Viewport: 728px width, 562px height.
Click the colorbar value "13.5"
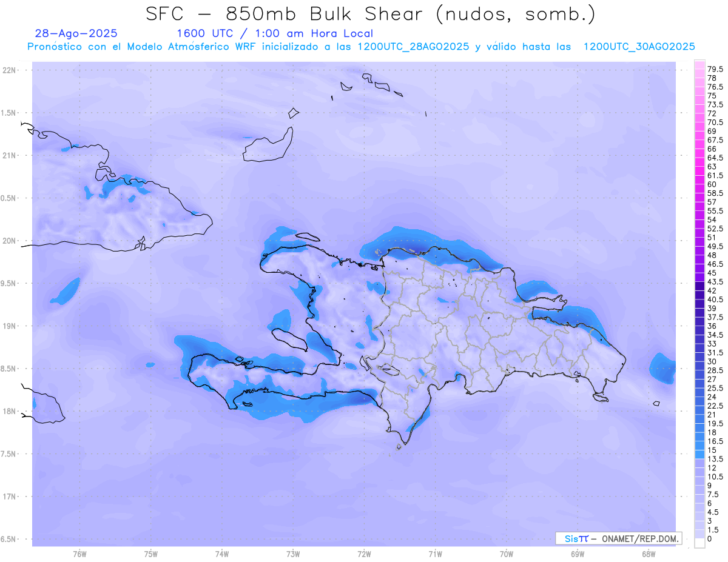pos(715,459)
